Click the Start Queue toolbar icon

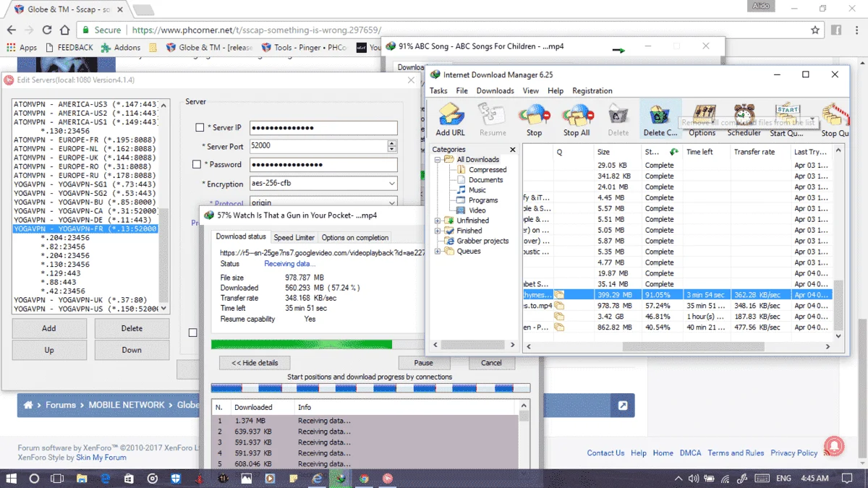(787, 119)
